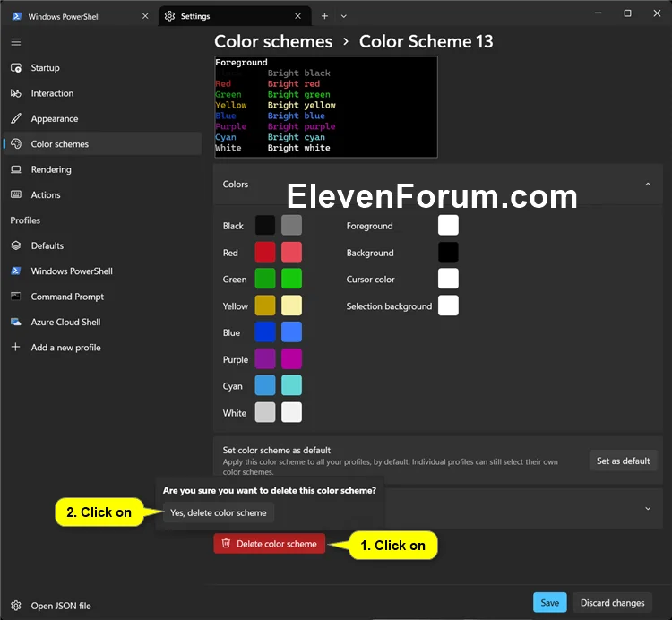Click the PowerShell tab icon

pyautogui.click(x=17, y=16)
